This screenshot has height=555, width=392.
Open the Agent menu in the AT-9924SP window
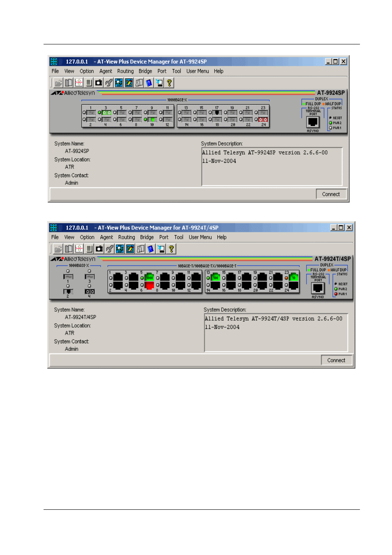point(106,71)
